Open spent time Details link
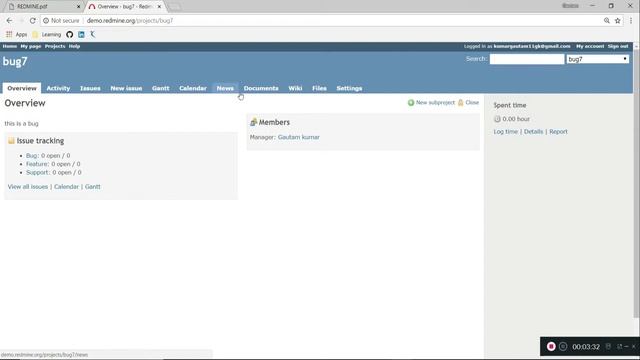This screenshot has width=640, height=360. [x=533, y=131]
